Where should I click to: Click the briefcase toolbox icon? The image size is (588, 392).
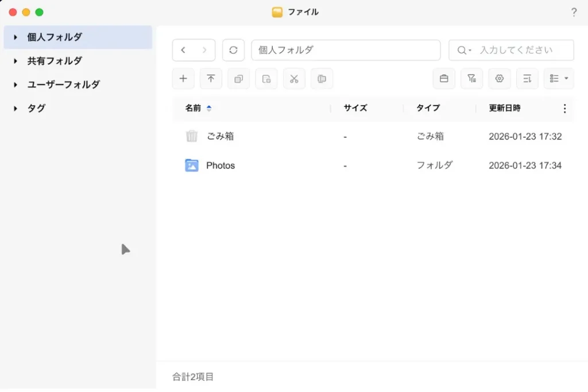pos(444,79)
